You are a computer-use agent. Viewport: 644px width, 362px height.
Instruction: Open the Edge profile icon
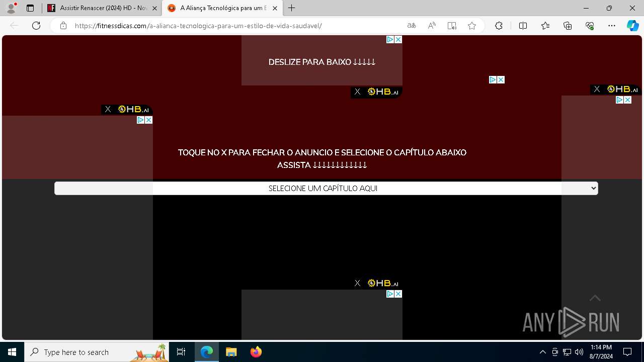(11, 8)
